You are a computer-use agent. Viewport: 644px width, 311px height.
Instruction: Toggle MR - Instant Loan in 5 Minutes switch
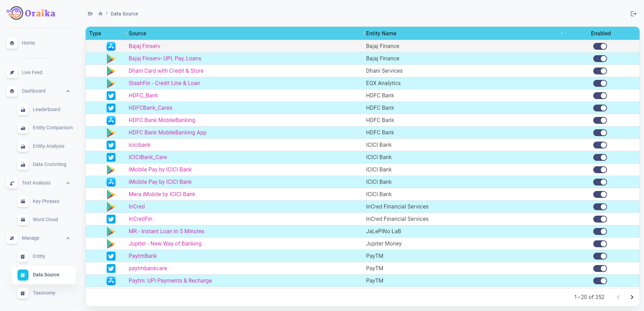(600, 231)
